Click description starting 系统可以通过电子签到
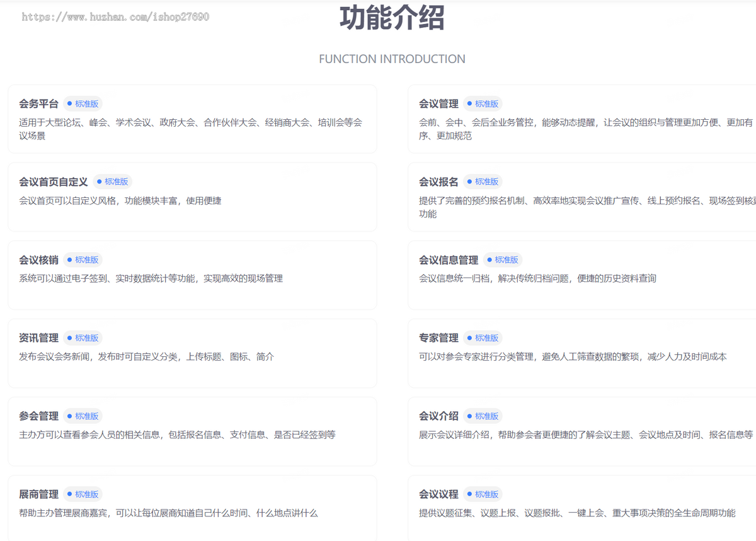756x541 pixels. click(x=151, y=278)
